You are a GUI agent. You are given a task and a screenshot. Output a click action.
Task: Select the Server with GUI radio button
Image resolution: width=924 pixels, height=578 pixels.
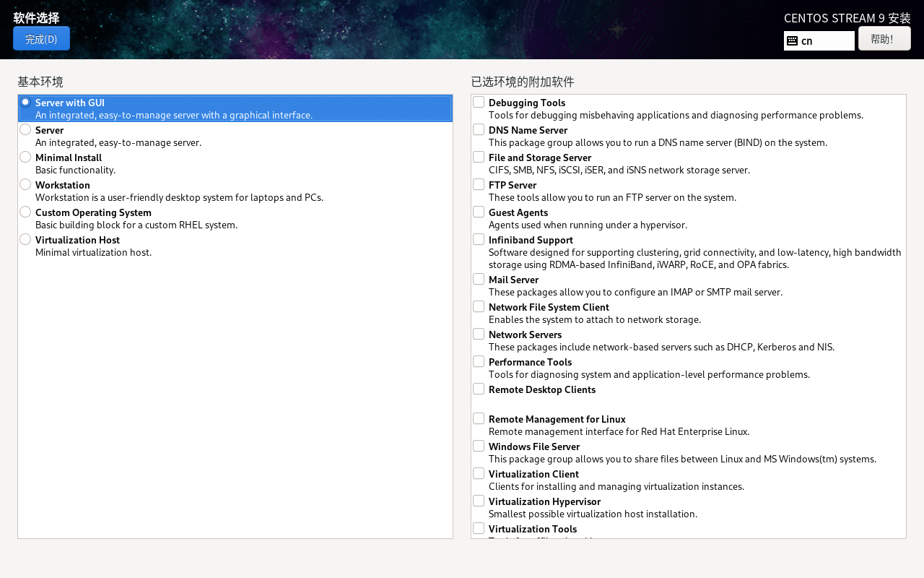tap(25, 102)
